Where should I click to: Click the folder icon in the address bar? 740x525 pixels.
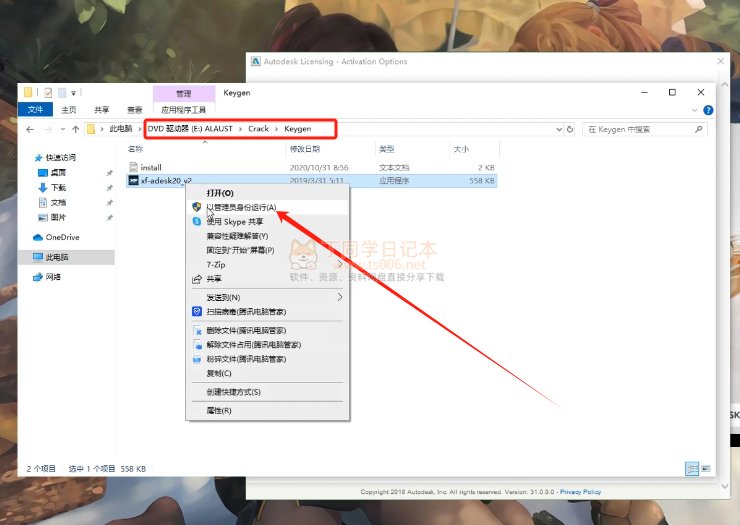(x=91, y=129)
